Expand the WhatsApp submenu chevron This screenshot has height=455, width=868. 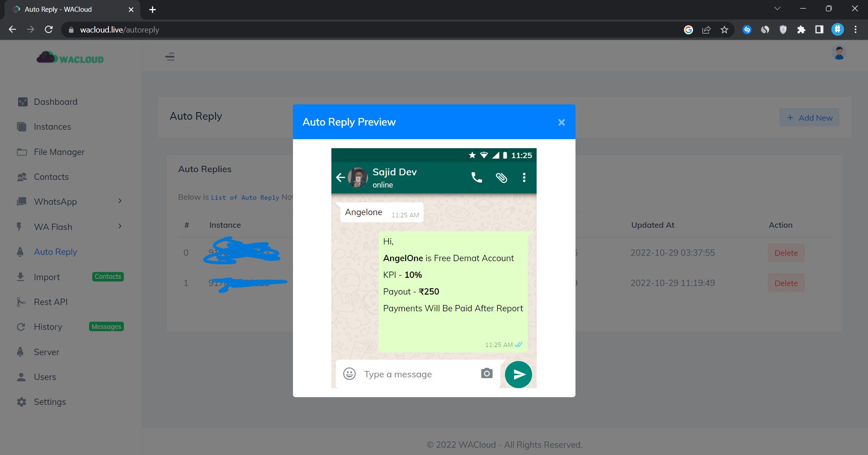[x=120, y=201]
